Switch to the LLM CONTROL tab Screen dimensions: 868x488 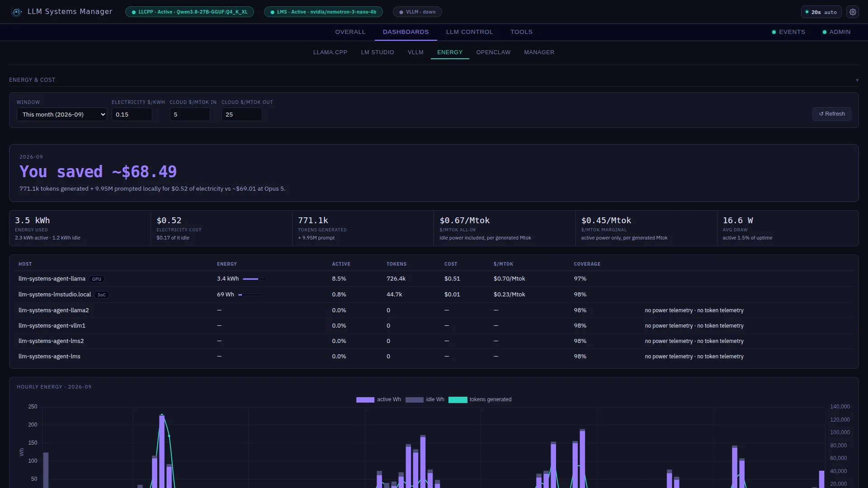pos(469,32)
